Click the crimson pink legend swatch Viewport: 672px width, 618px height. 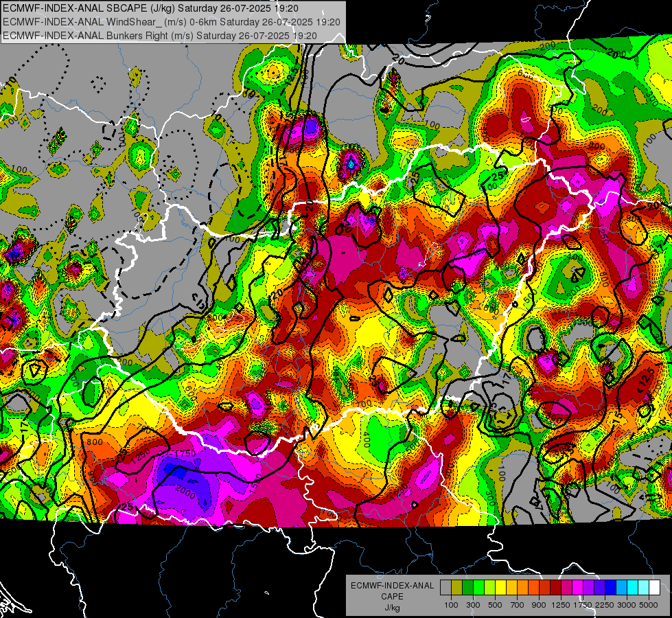pos(566,588)
